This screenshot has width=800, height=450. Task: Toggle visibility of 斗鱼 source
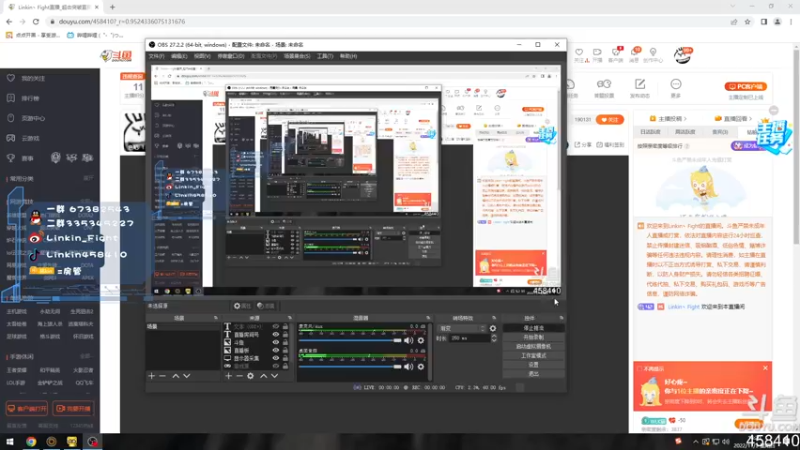click(276, 342)
